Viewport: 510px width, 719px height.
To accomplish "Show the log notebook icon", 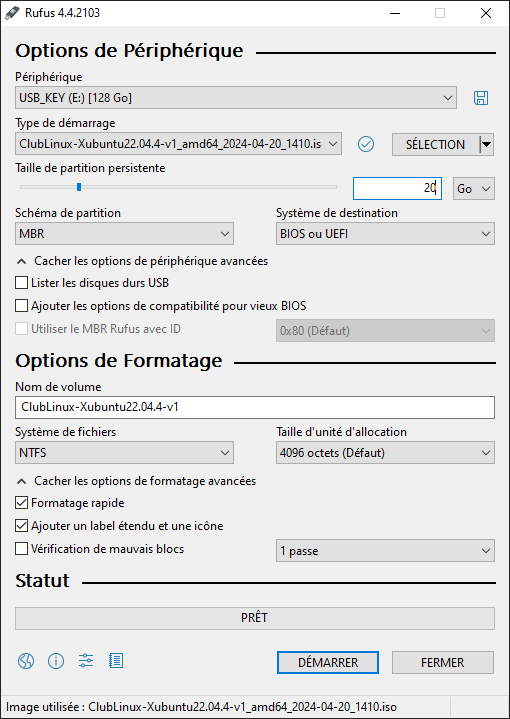I will (x=116, y=661).
